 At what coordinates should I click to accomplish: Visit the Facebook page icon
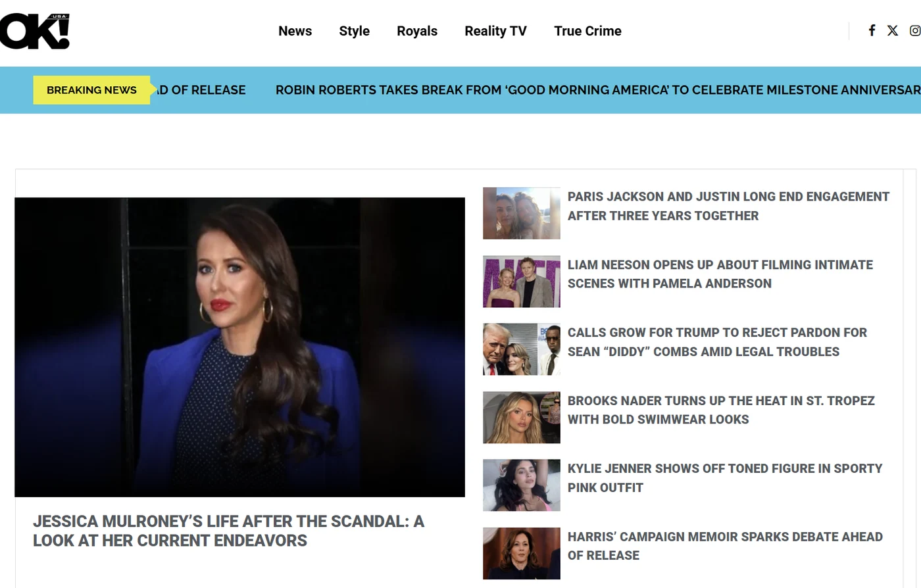click(x=872, y=30)
